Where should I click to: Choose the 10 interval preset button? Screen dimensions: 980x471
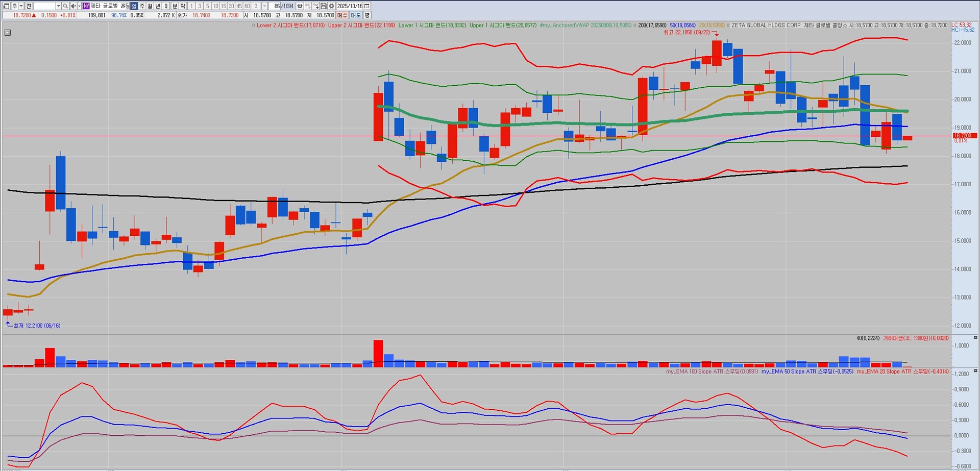[x=215, y=6]
